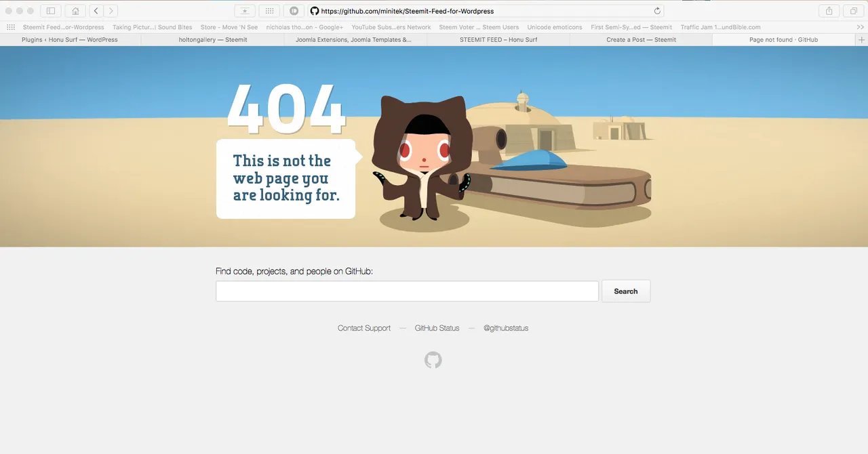The height and width of the screenshot is (454, 868).
Task: Add a new tab with plus button
Action: (862, 40)
